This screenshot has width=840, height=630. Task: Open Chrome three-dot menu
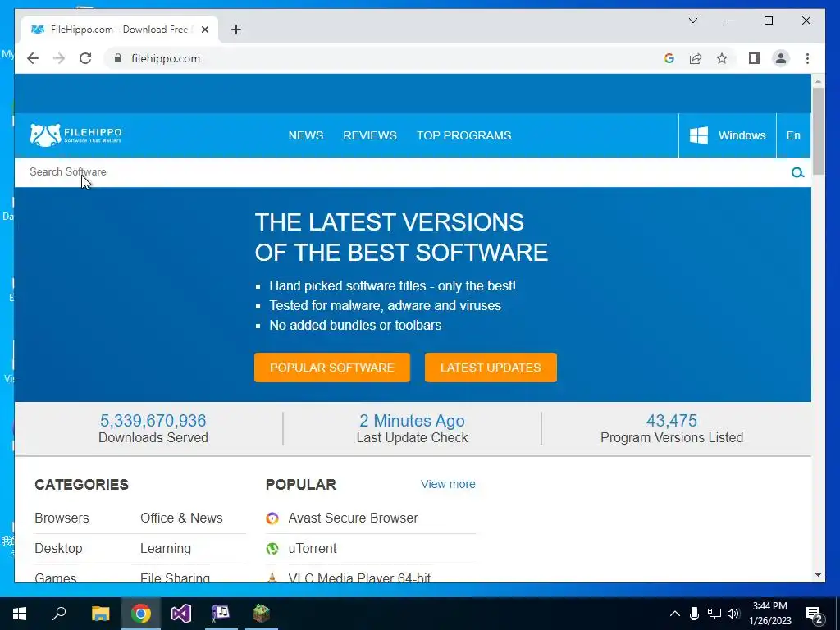click(x=807, y=58)
